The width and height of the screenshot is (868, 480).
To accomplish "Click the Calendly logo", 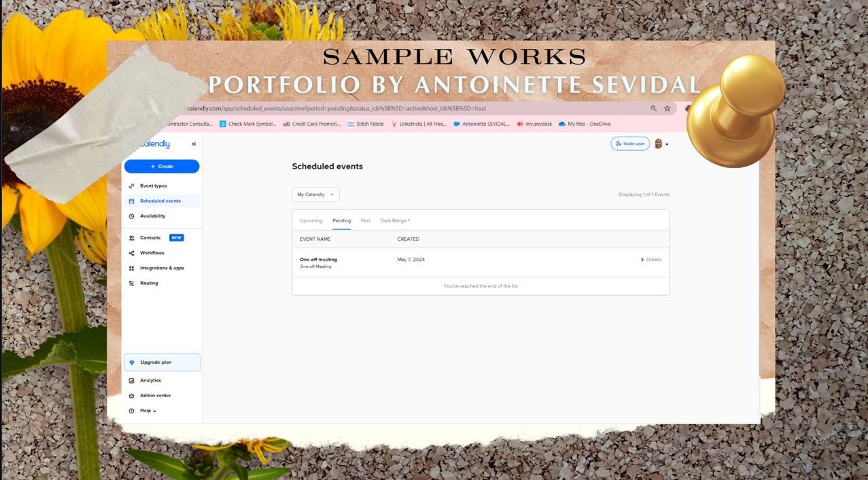I will click(x=156, y=144).
